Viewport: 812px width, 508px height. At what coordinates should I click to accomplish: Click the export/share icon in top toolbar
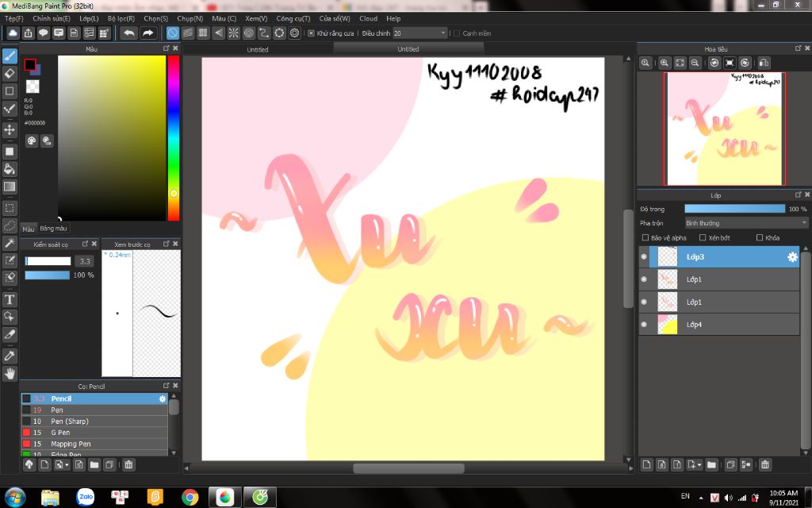[x=29, y=33]
